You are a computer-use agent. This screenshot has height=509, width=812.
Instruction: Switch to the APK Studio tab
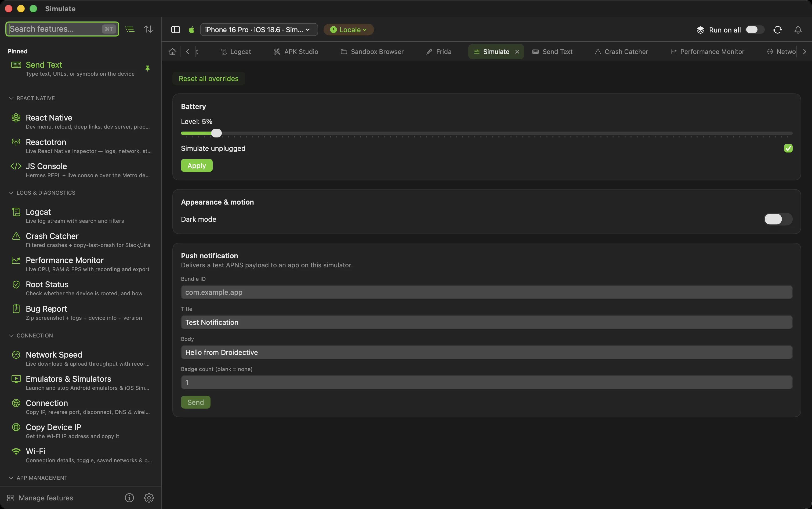(296, 52)
